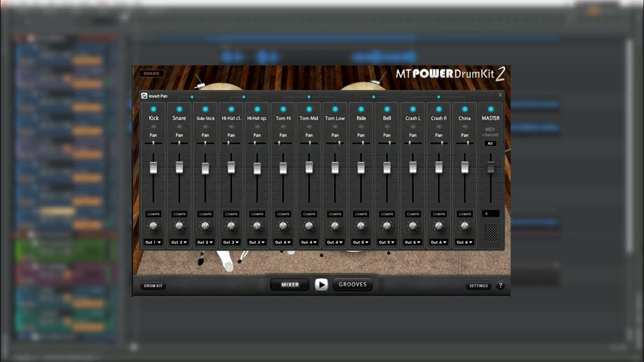Open the DRUM KIT view
Viewport: 644px width, 362px height.
coord(153,286)
